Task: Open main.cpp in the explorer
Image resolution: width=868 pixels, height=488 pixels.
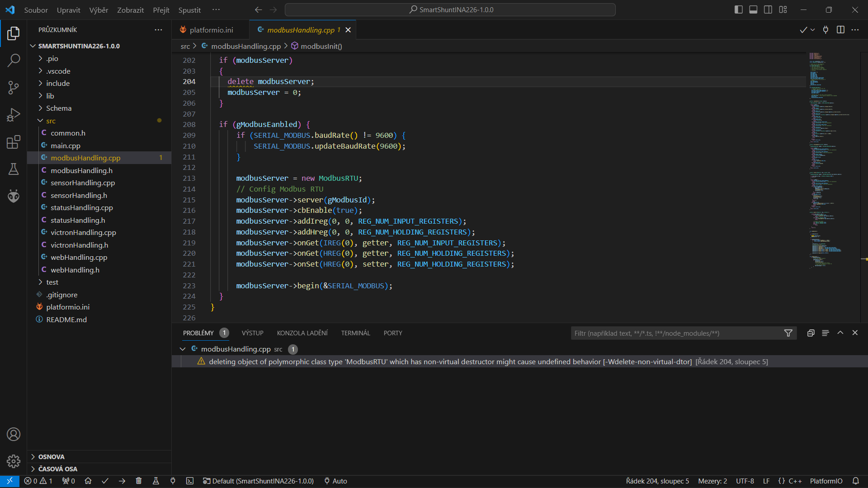Action: pos(65,145)
